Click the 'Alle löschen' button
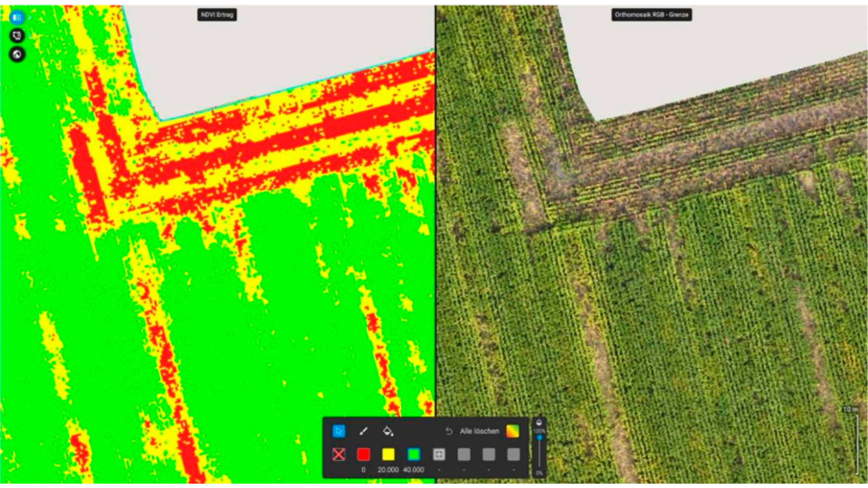 pyautogui.click(x=480, y=431)
